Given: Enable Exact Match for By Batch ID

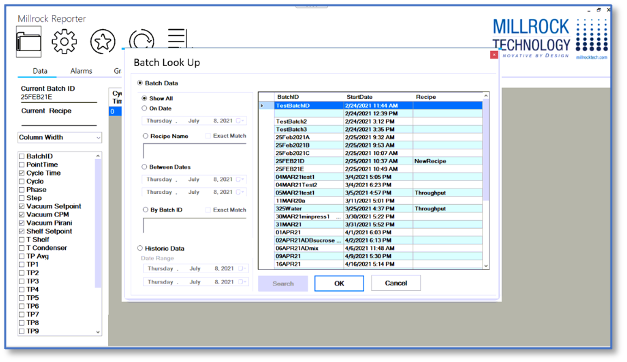Looking at the screenshot, I should click(x=208, y=210).
